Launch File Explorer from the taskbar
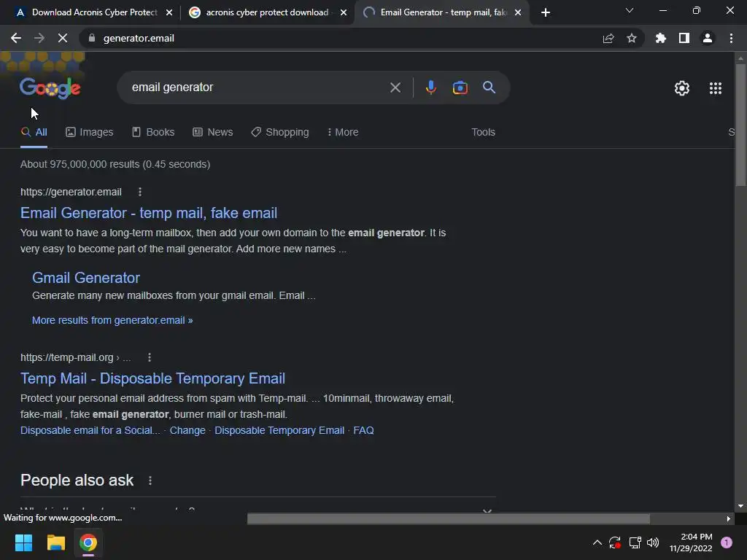This screenshot has height=560, width=747. pyautogui.click(x=55, y=542)
